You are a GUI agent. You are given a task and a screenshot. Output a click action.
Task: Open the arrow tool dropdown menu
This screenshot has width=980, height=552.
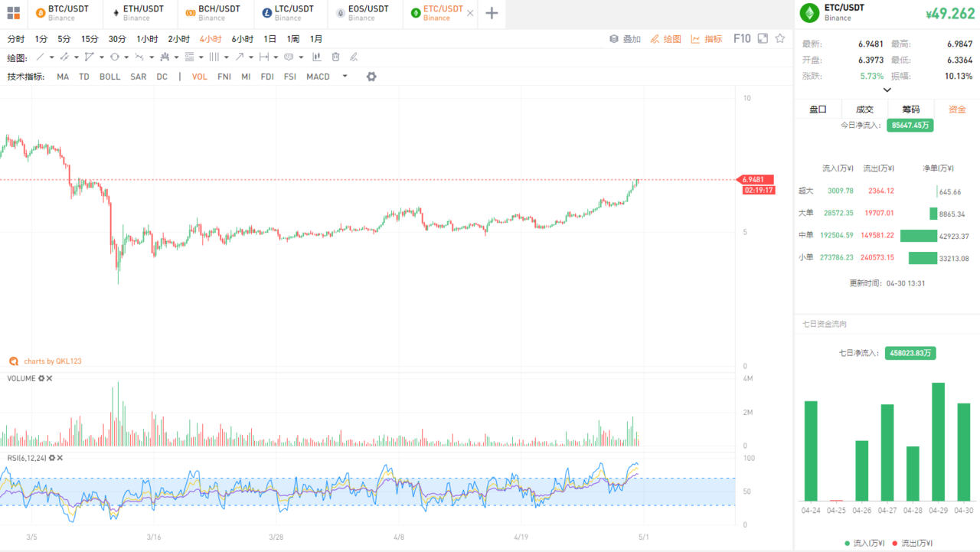coord(250,57)
